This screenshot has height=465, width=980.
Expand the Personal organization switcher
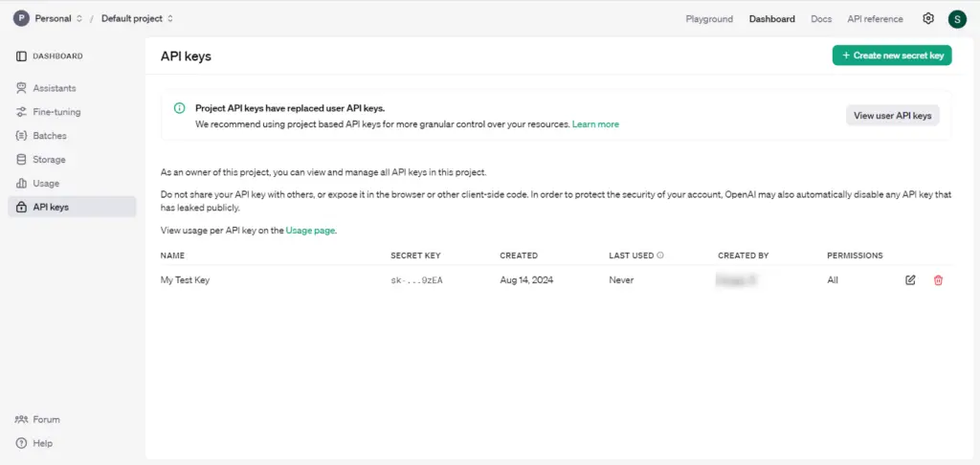point(57,18)
